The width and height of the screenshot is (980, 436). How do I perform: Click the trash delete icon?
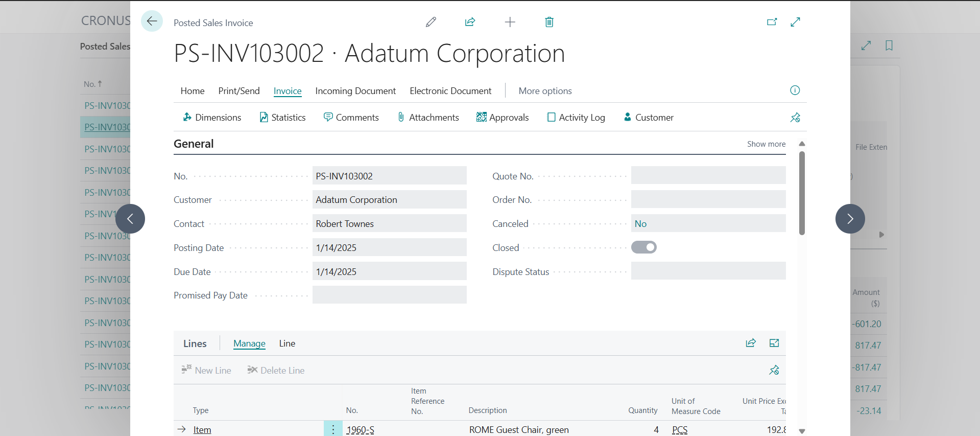549,22
